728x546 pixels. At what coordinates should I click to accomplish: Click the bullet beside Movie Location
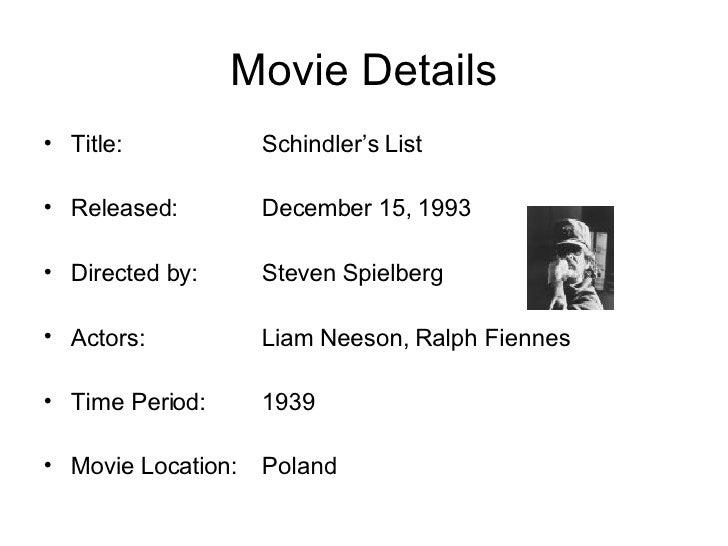point(48,465)
